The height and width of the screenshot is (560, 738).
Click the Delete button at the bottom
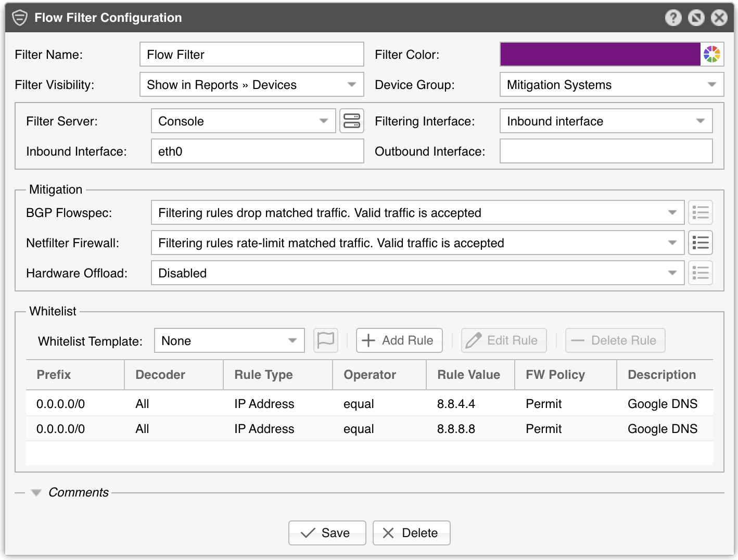pos(412,533)
